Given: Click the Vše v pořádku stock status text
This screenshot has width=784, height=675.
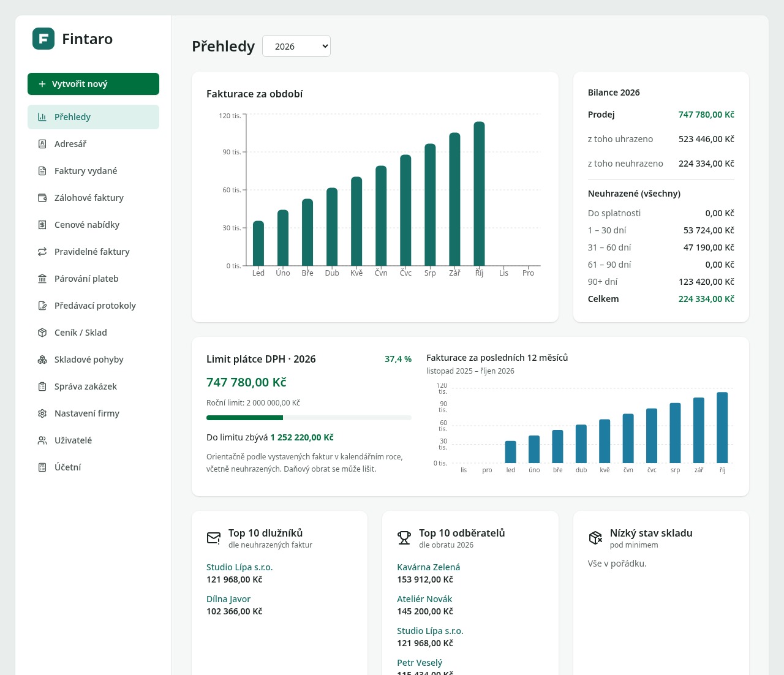Looking at the screenshot, I should tap(617, 564).
